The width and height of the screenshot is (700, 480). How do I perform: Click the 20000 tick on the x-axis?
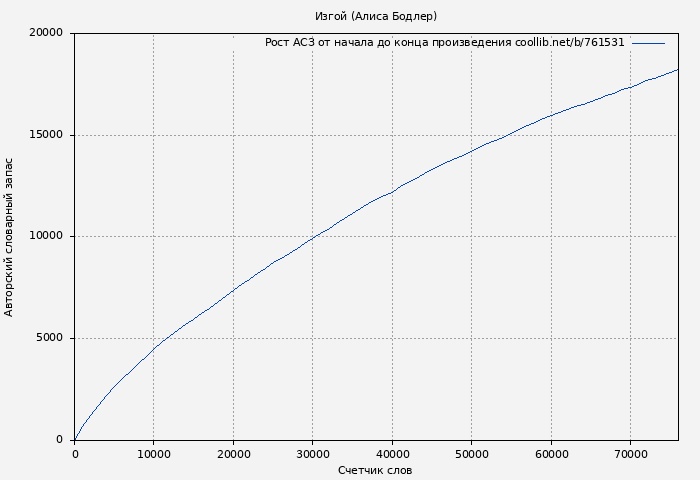coord(233,453)
